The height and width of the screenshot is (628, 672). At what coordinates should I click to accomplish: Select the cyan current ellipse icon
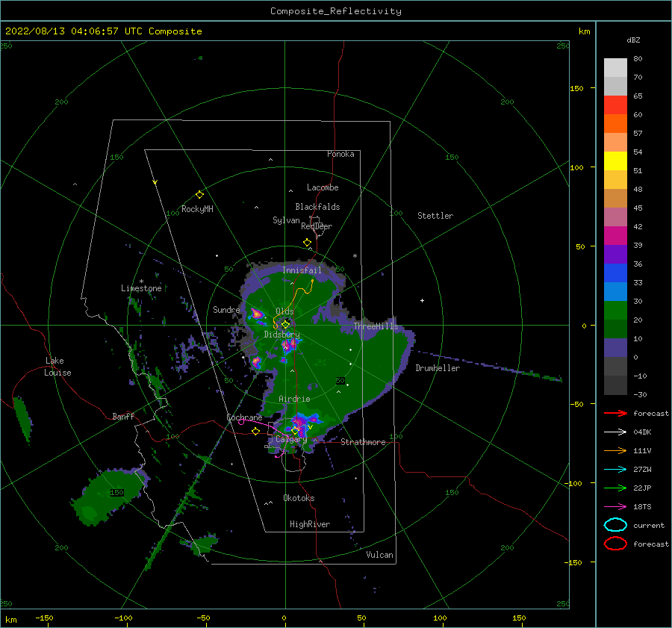tap(615, 525)
